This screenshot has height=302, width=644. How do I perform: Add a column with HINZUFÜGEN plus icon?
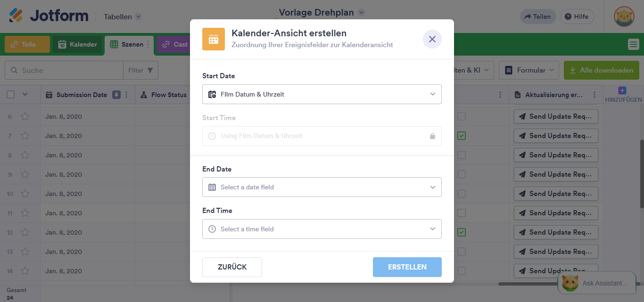623,90
